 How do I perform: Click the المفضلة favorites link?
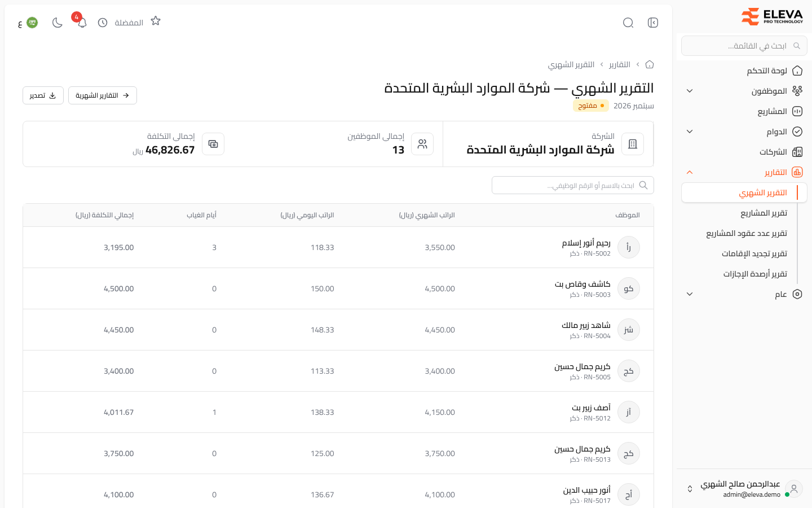(129, 23)
